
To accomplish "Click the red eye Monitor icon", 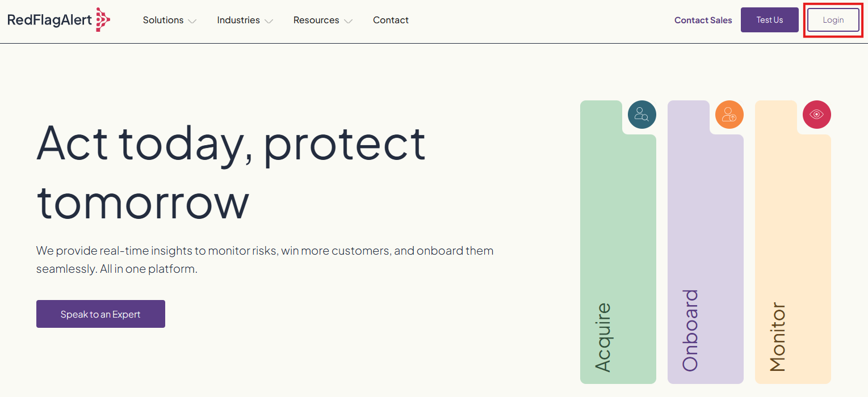I will coord(816,115).
